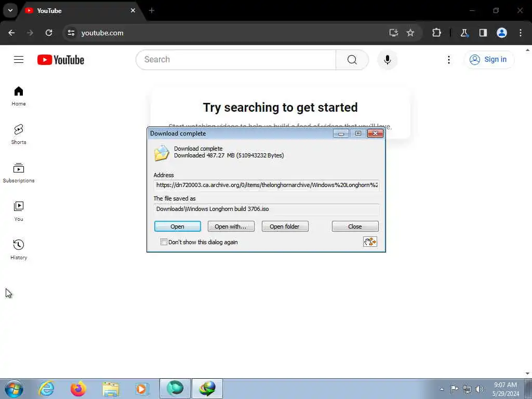Click the browser forward arrow
The width and height of the screenshot is (532, 399).
tap(30, 33)
